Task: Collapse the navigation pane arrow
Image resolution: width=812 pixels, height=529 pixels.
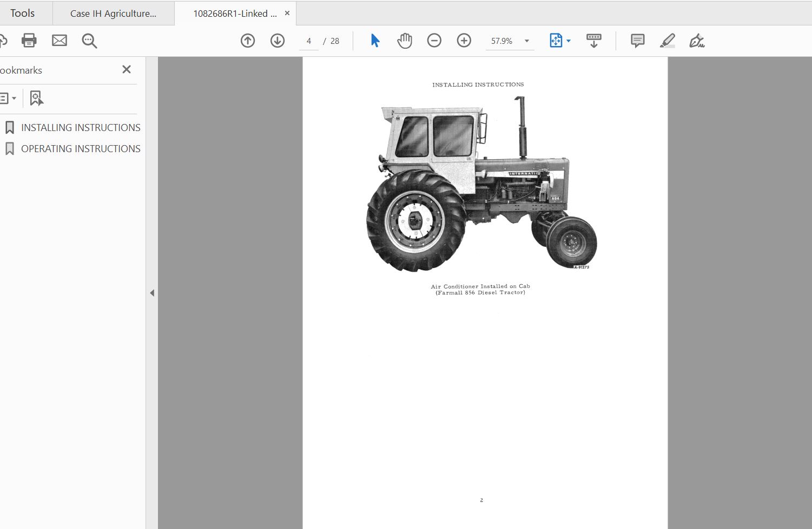Action: click(x=152, y=293)
